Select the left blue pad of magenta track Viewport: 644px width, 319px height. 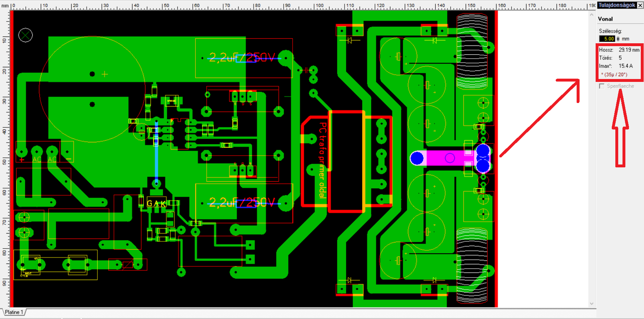pyautogui.click(x=417, y=158)
